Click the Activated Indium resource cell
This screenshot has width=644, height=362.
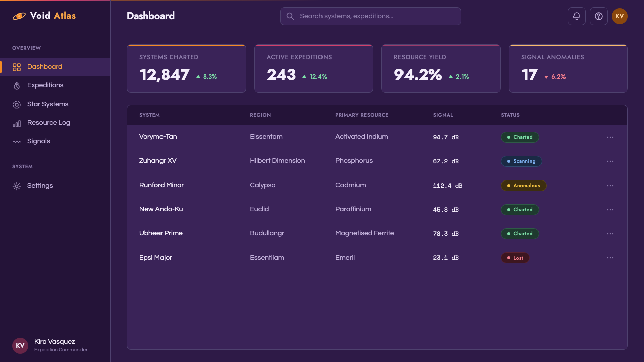(362, 137)
